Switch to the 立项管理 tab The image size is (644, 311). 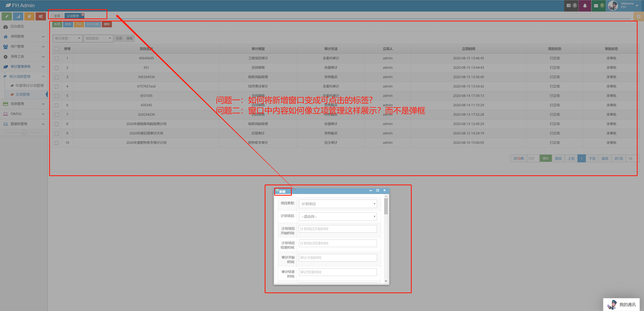tap(72, 16)
